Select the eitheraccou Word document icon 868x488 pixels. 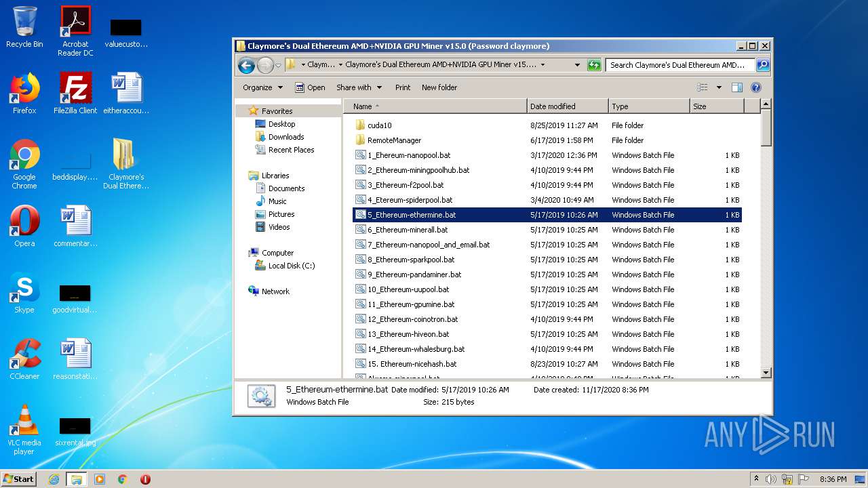coord(126,94)
